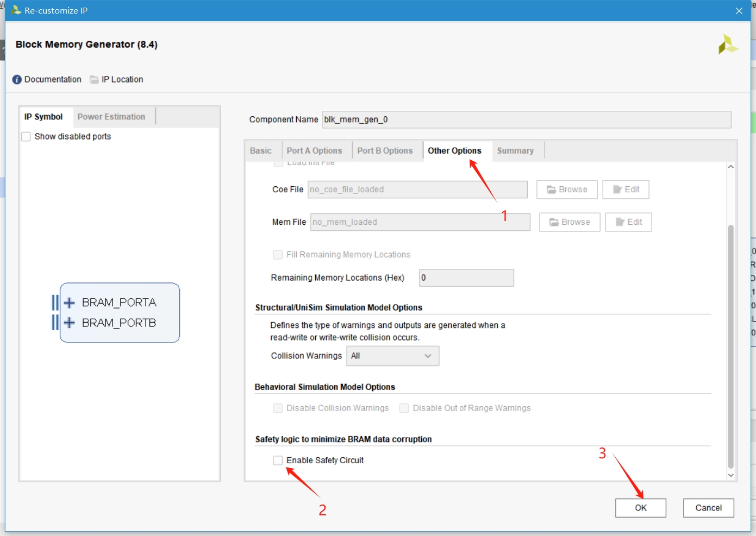This screenshot has width=756, height=536.
Task: Click the BRAM_PORTA port label
Action: tap(119, 302)
